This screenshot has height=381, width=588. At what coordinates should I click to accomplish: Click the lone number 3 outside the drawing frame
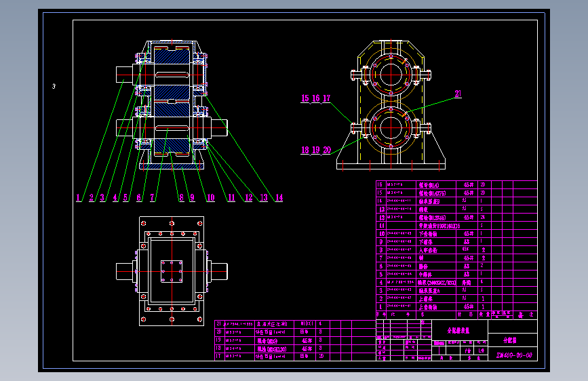(54, 86)
